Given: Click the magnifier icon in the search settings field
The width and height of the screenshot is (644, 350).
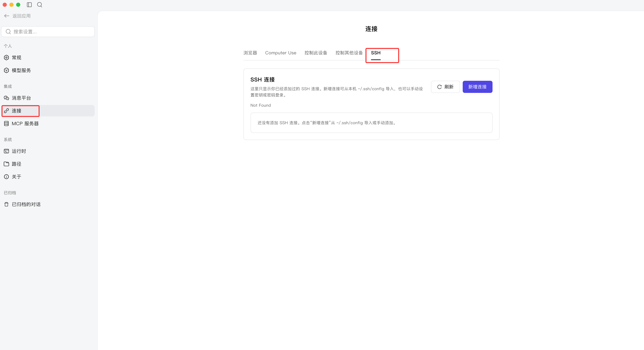Looking at the screenshot, I should click(8, 32).
